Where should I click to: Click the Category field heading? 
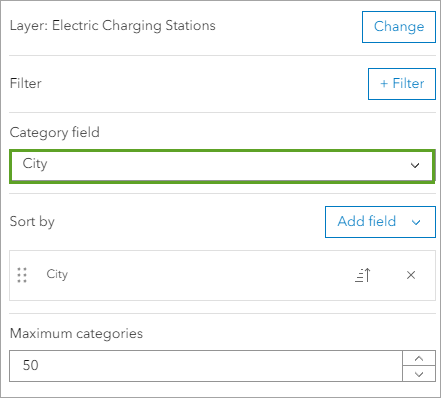(55, 133)
